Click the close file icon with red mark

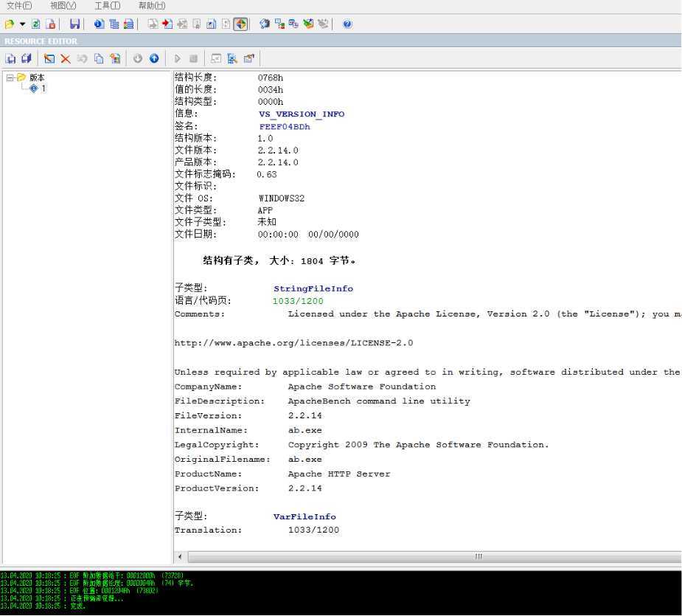(x=51, y=24)
